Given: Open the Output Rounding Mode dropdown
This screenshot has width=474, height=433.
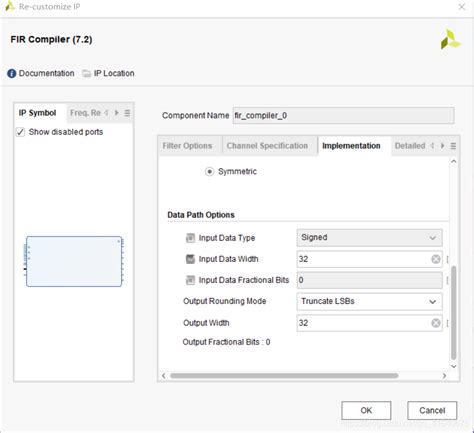Looking at the screenshot, I should click(369, 301).
